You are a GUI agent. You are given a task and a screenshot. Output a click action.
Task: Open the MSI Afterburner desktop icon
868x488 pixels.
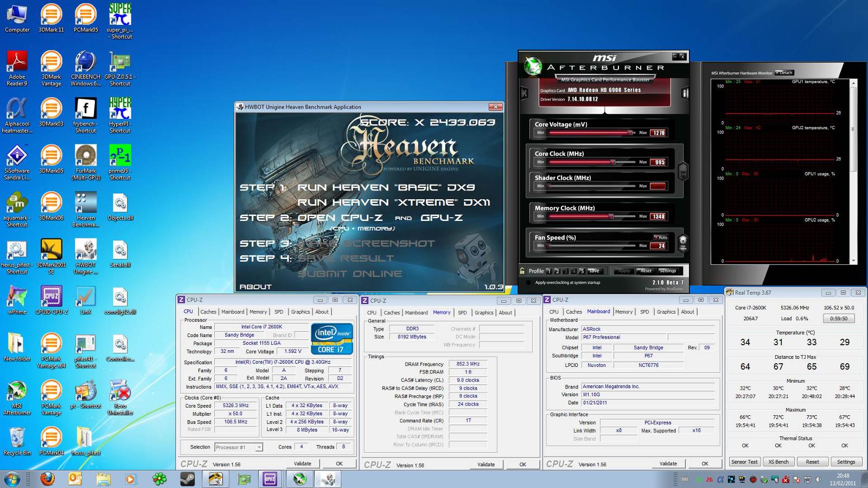(x=17, y=397)
